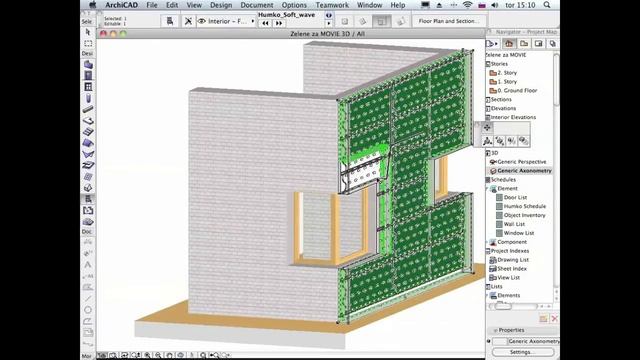Collapse the Elements lists group

click(487, 296)
